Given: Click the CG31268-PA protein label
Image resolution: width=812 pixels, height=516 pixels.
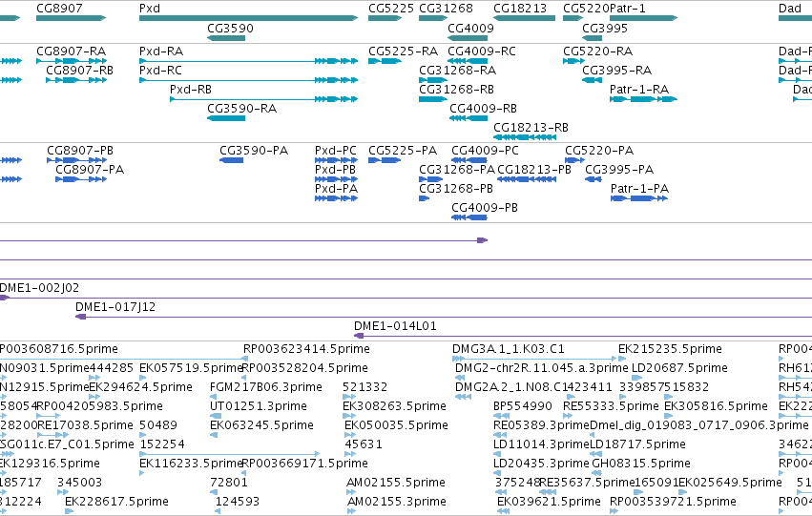Looking at the screenshot, I should coord(457,170).
